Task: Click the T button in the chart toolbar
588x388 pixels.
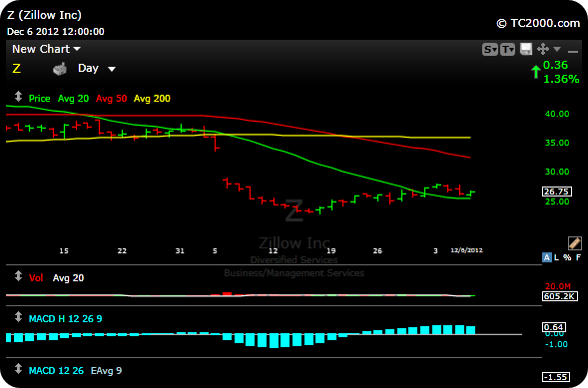Action: [x=507, y=49]
